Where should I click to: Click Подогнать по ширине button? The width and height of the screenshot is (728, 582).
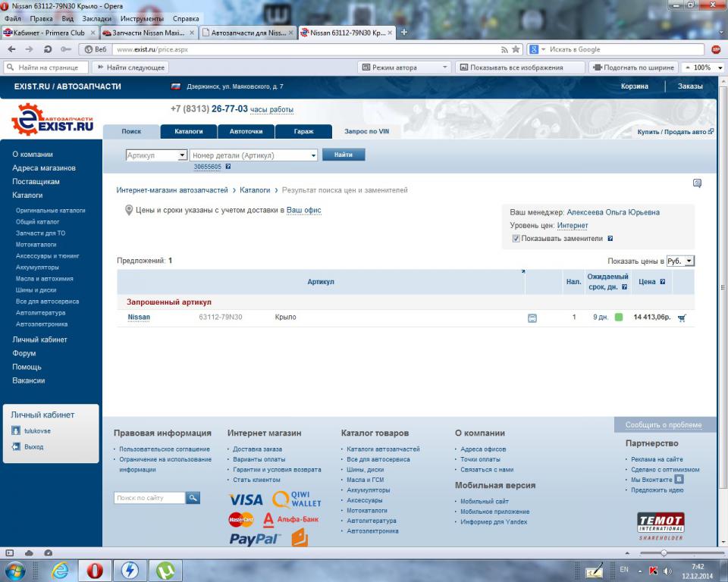pyautogui.click(x=634, y=67)
